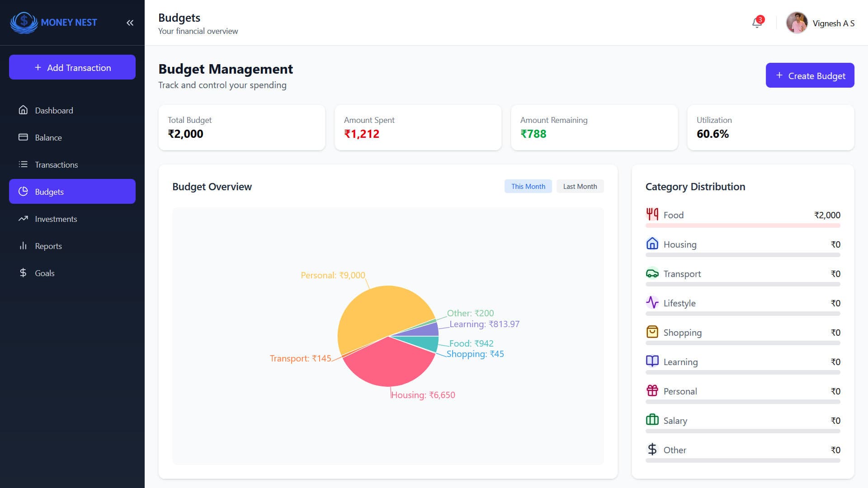Switch to Last Month view
Screen dimensions: 868x488
[580, 186]
